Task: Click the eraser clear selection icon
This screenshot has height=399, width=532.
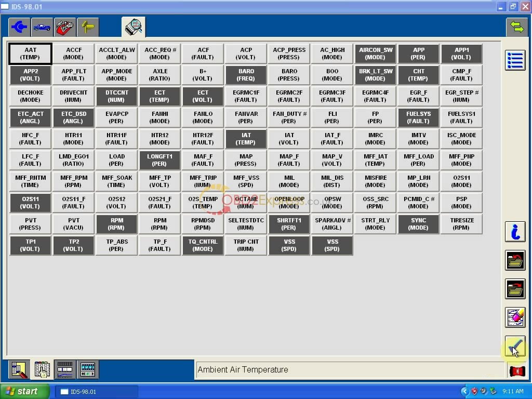Action: coord(515,317)
